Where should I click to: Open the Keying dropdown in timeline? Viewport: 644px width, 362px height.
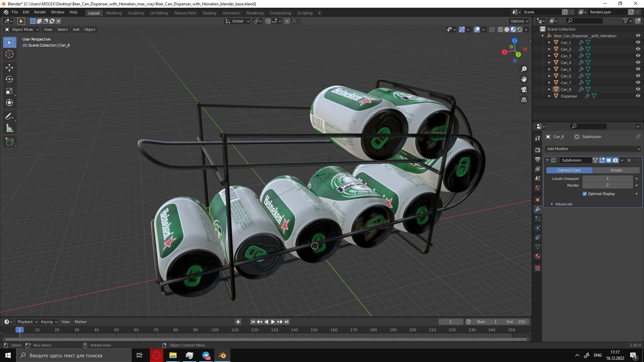coord(49,322)
